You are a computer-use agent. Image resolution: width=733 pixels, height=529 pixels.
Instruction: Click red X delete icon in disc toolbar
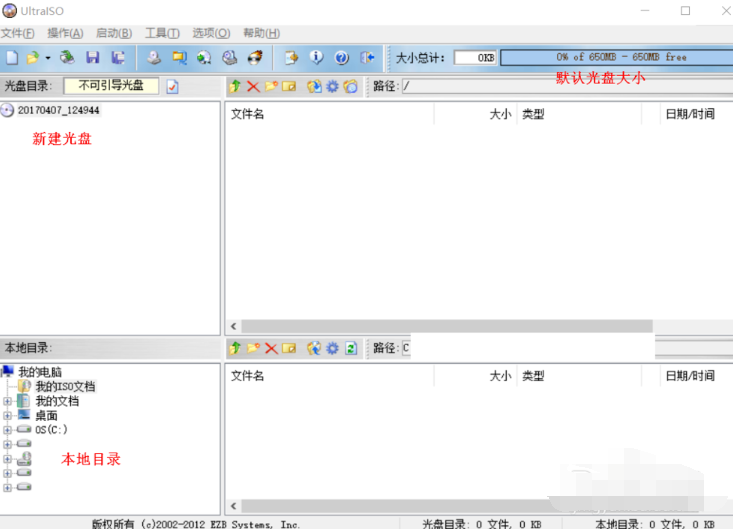pos(253,87)
